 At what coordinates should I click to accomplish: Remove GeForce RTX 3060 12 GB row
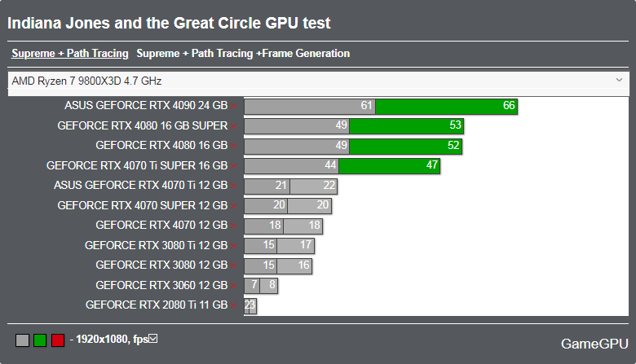(x=234, y=286)
